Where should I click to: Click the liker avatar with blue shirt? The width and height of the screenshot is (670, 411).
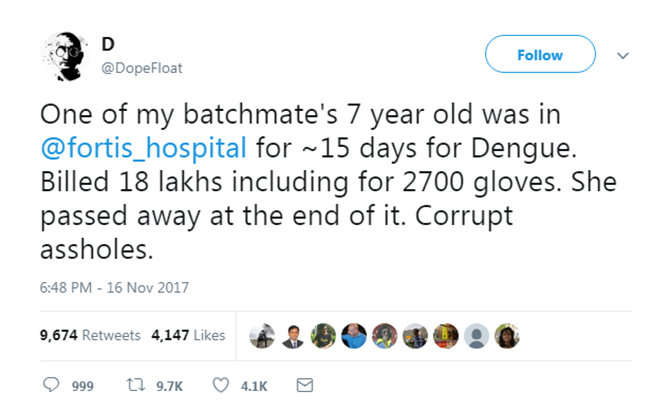click(354, 336)
